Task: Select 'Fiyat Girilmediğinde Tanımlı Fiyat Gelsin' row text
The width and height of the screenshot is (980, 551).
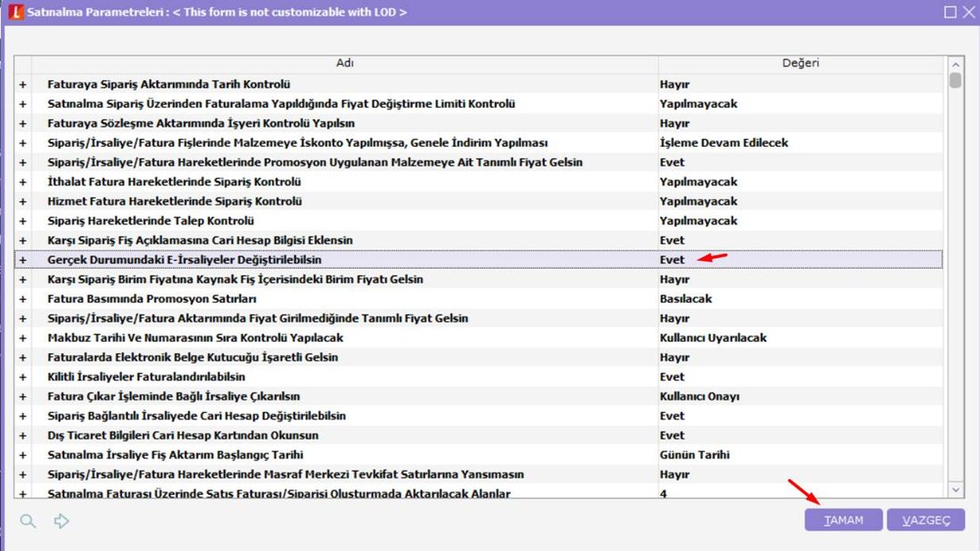Action: tap(257, 319)
